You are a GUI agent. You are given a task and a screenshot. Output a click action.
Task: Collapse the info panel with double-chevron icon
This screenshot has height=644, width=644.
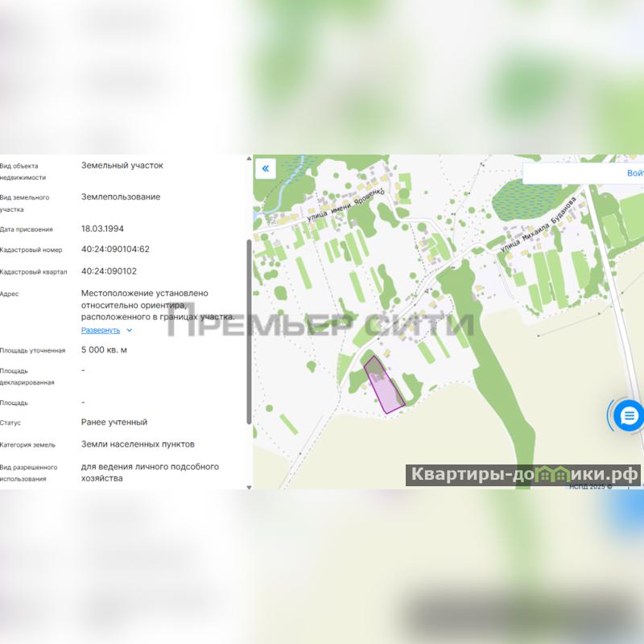click(x=266, y=168)
